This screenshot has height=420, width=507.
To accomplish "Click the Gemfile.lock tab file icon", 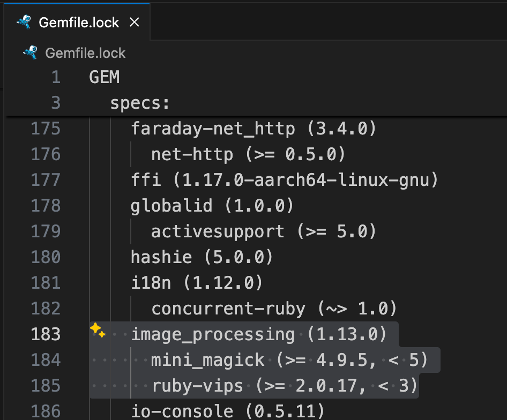I will pos(24,22).
